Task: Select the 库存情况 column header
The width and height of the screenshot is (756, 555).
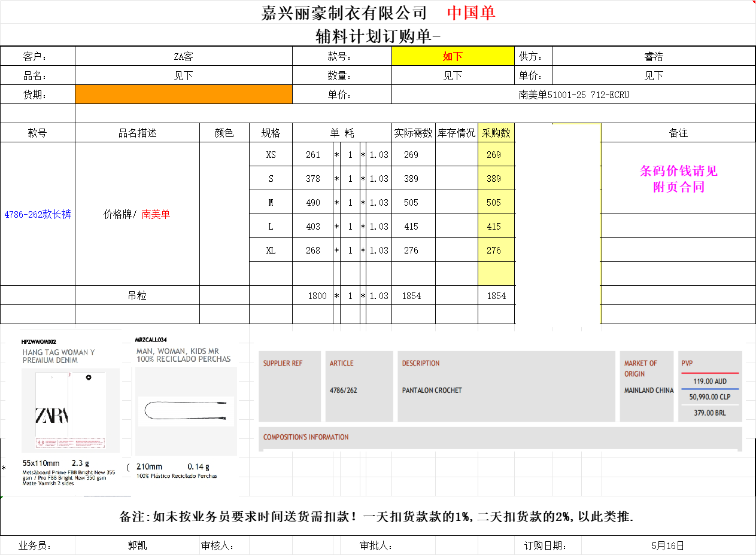Action: tap(456, 133)
